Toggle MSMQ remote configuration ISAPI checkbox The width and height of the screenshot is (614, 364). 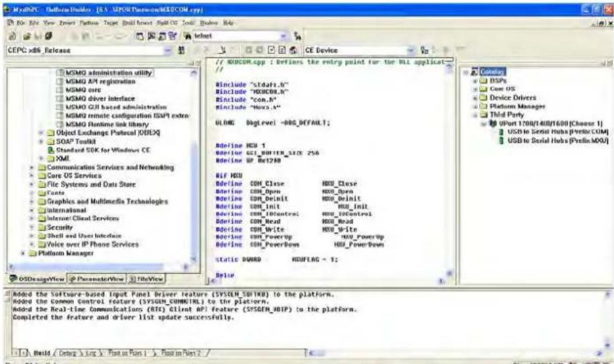click(x=60, y=116)
